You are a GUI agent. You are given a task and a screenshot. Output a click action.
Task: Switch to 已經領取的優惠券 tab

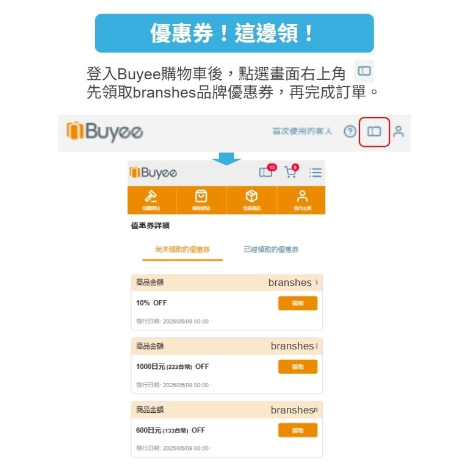pos(271,249)
